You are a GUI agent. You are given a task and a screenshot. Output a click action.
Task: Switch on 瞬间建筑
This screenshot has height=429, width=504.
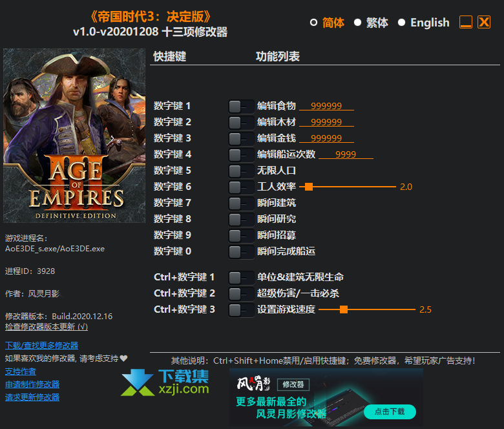[241, 204]
